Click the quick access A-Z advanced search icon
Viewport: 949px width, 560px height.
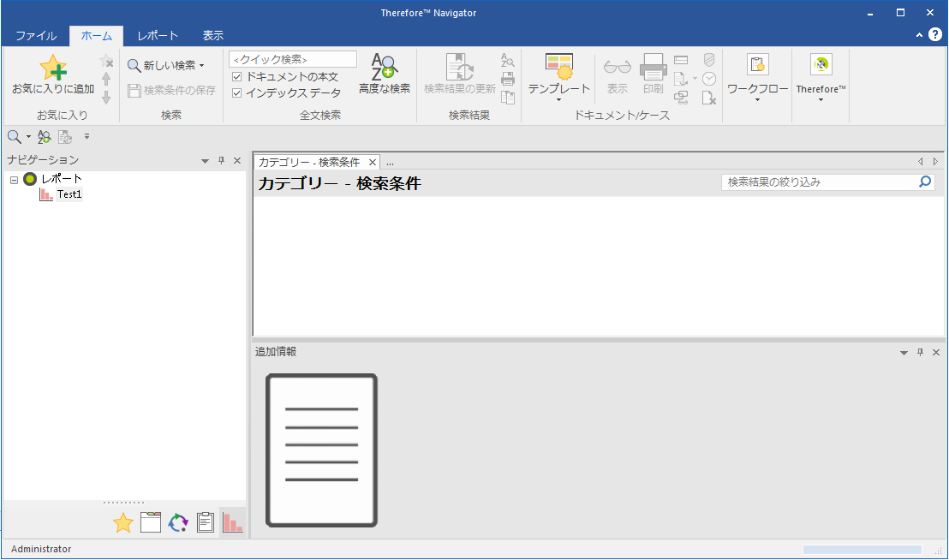point(45,137)
